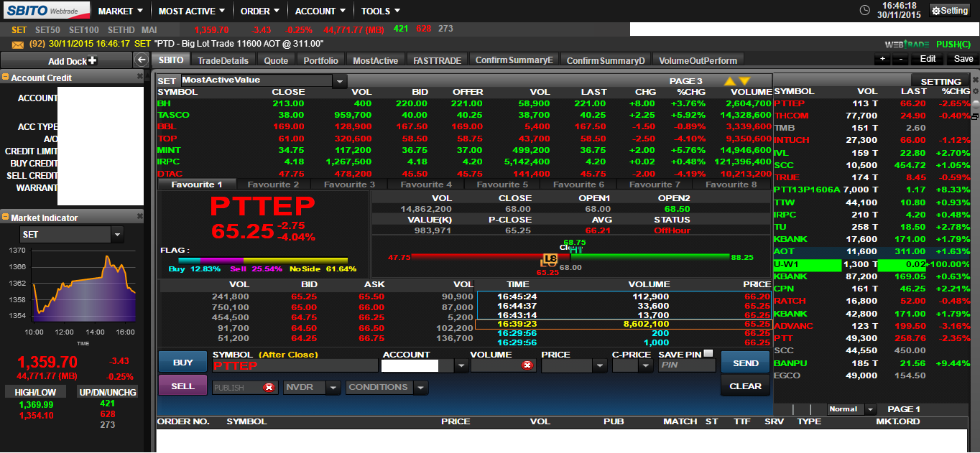Screen dimensions: 980x453
Task: Click the highlighted U-W1 watchlist row
Action: click(x=872, y=264)
